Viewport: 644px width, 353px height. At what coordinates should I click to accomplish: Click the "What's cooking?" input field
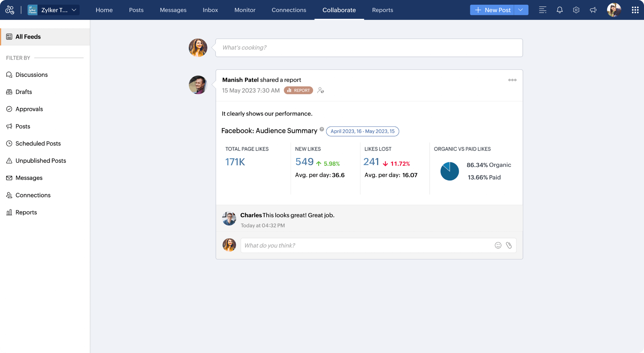pos(369,48)
